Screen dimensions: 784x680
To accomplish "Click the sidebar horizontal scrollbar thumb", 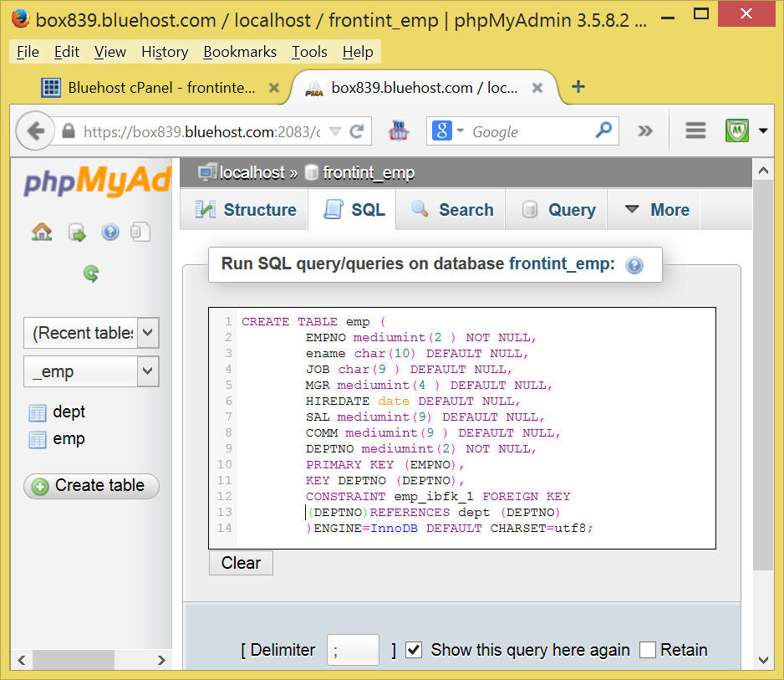I will click(x=74, y=660).
